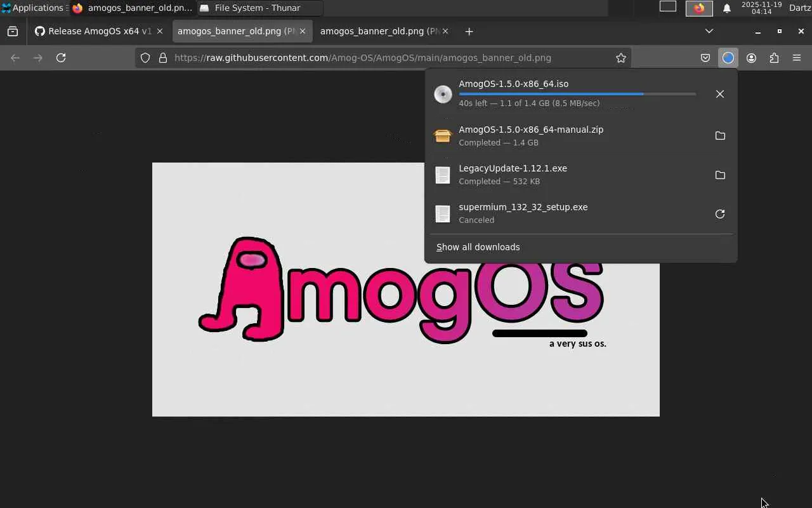Close the last amogos_banner_old.png tab
This screenshot has width=812, height=508.
click(x=445, y=31)
